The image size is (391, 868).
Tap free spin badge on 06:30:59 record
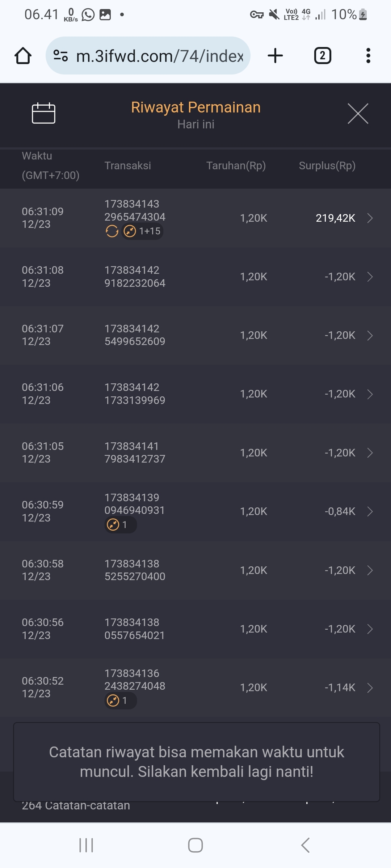[x=120, y=525]
